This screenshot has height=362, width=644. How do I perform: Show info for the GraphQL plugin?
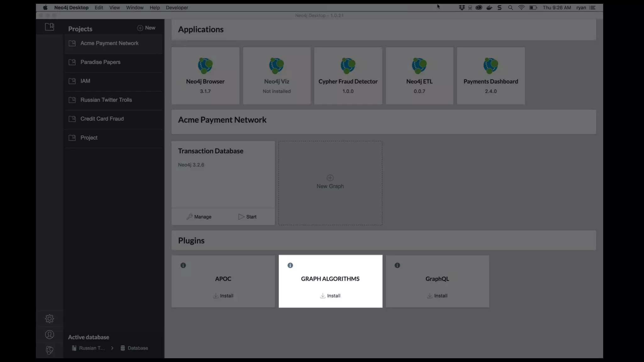pos(397,266)
